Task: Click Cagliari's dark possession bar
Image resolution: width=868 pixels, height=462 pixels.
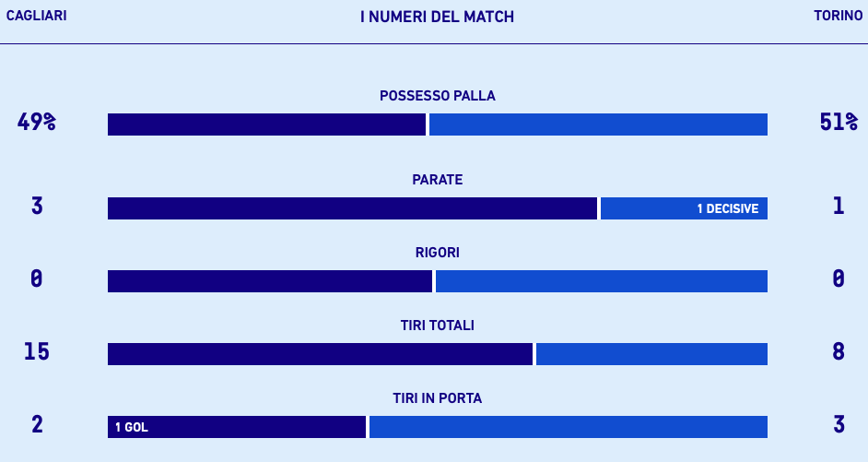Action: [266, 124]
